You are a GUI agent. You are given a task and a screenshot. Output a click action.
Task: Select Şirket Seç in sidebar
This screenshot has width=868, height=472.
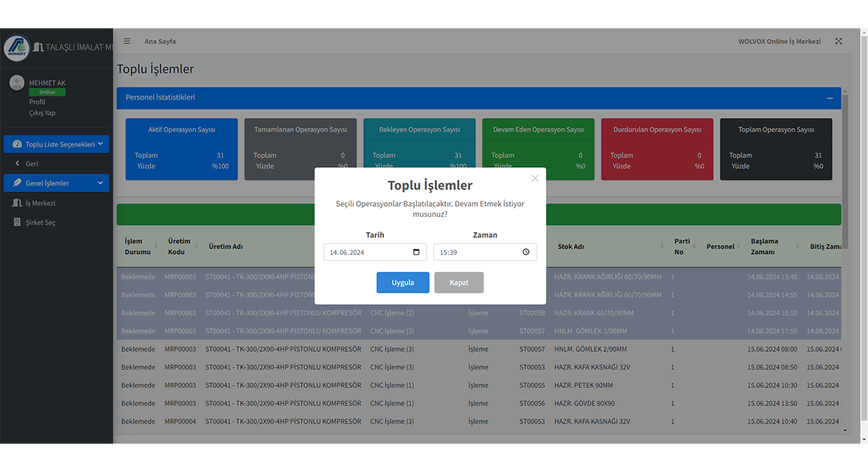coord(41,223)
